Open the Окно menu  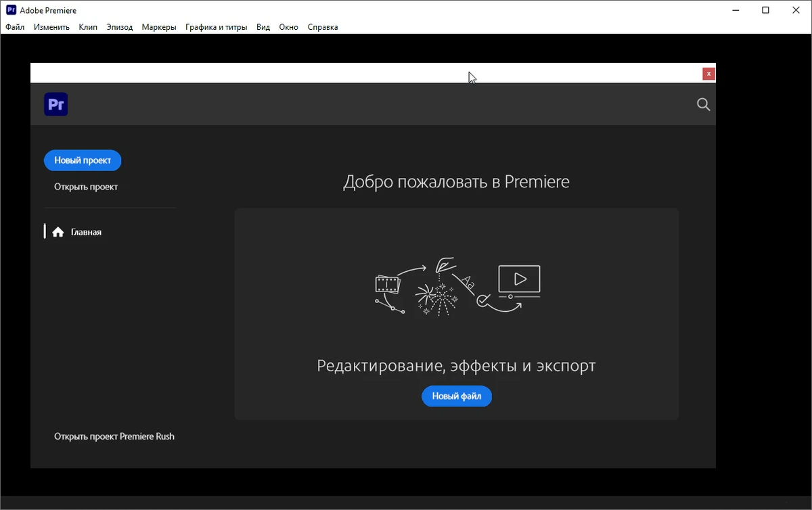[288, 27]
